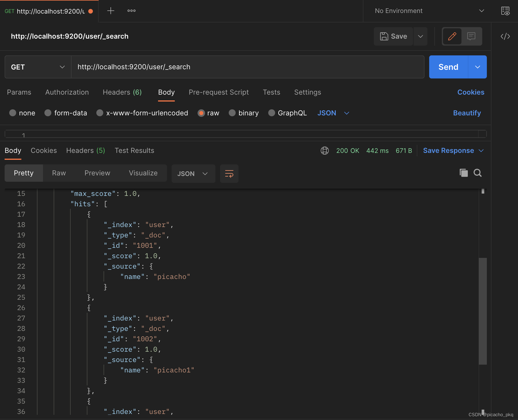Click the blue Send button

click(x=448, y=67)
